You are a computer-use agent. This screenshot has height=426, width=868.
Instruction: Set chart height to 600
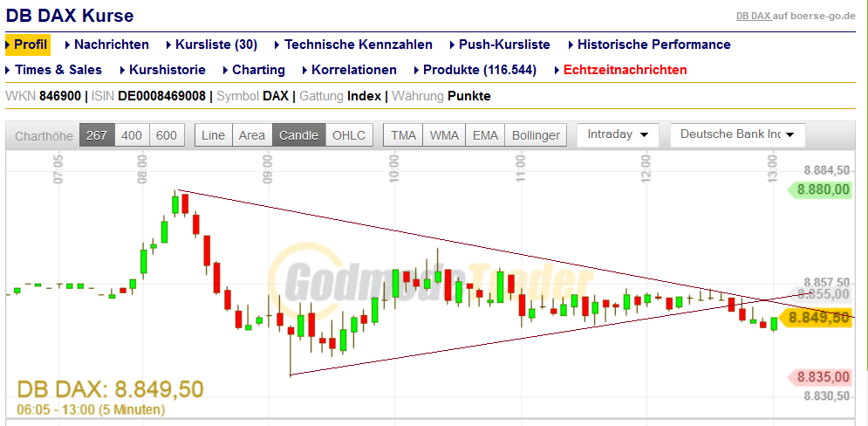coord(167,135)
